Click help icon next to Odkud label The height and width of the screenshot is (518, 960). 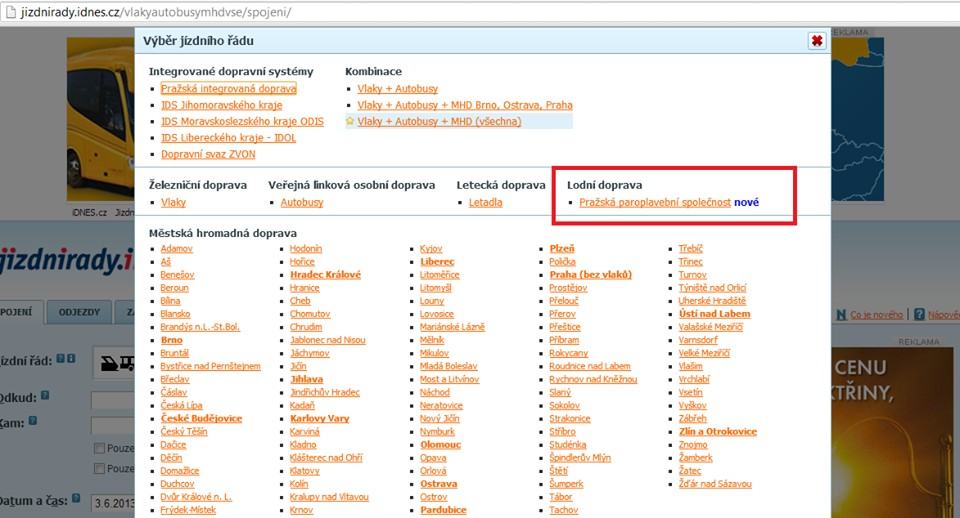[45, 396]
